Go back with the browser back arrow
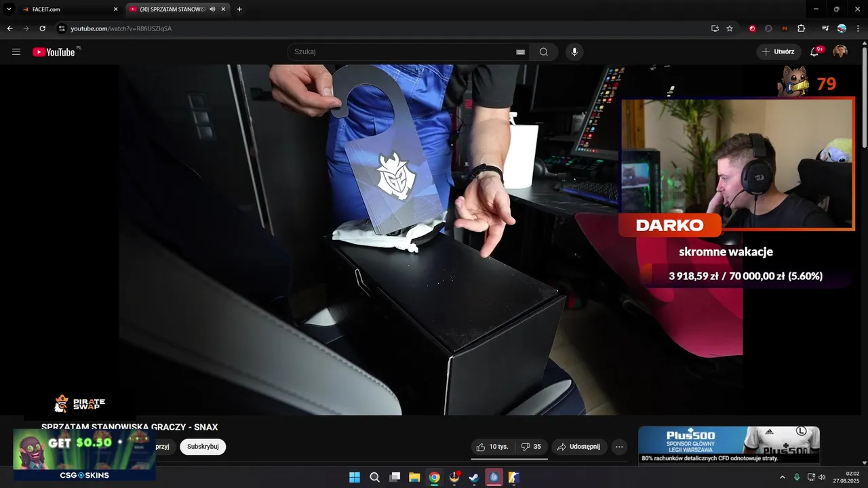 [9, 28]
